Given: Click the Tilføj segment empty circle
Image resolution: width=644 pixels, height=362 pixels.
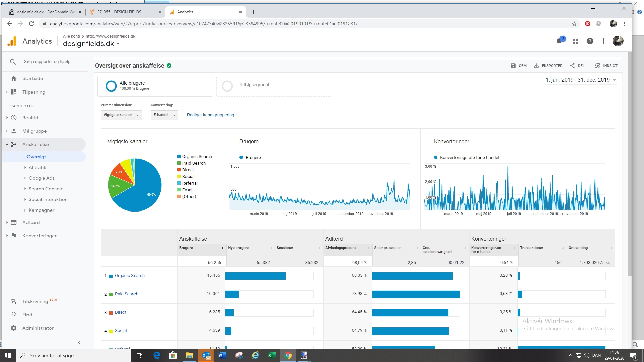Looking at the screenshot, I should tap(227, 86).
